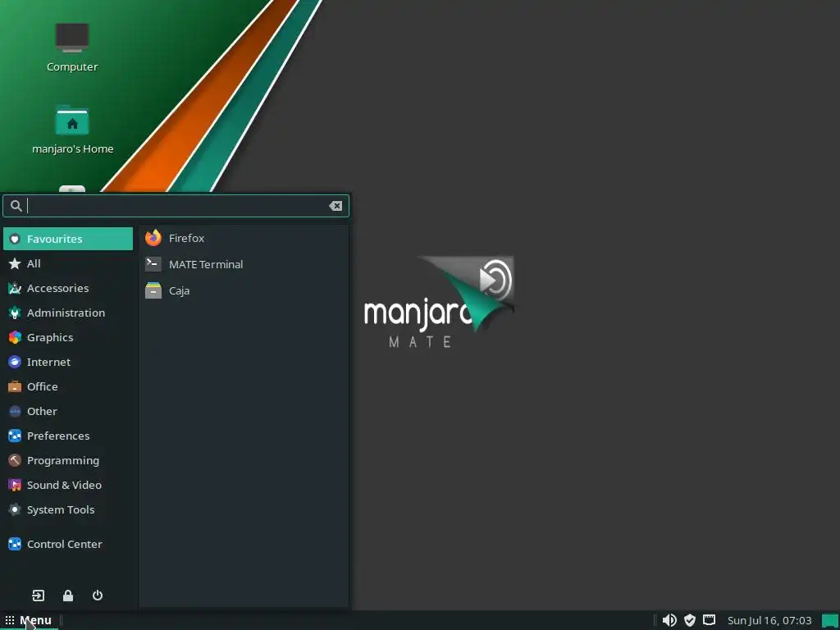Click the show desktop panel button
This screenshot has width=840, height=630.
[830, 620]
